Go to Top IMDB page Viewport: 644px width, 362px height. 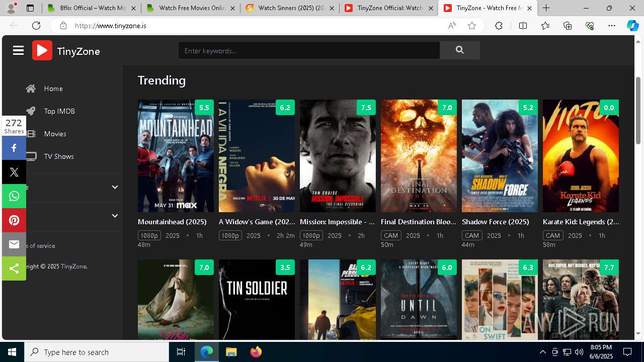(x=59, y=111)
